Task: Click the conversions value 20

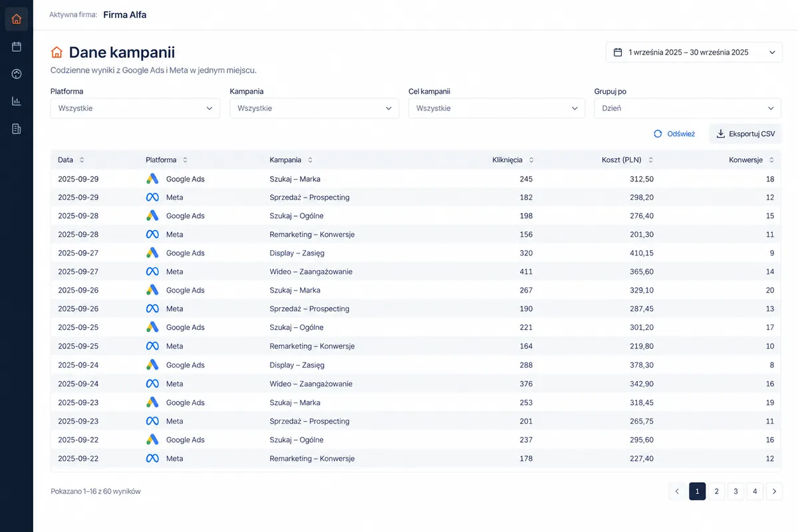Action: tap(770, 290)
